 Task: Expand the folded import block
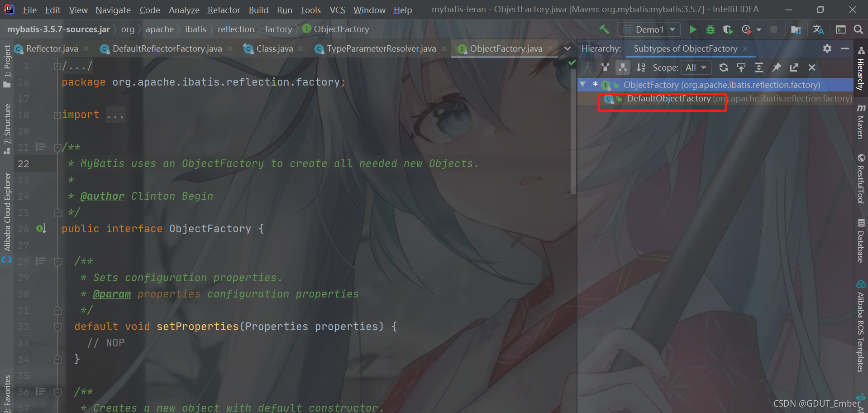[57, 115]
